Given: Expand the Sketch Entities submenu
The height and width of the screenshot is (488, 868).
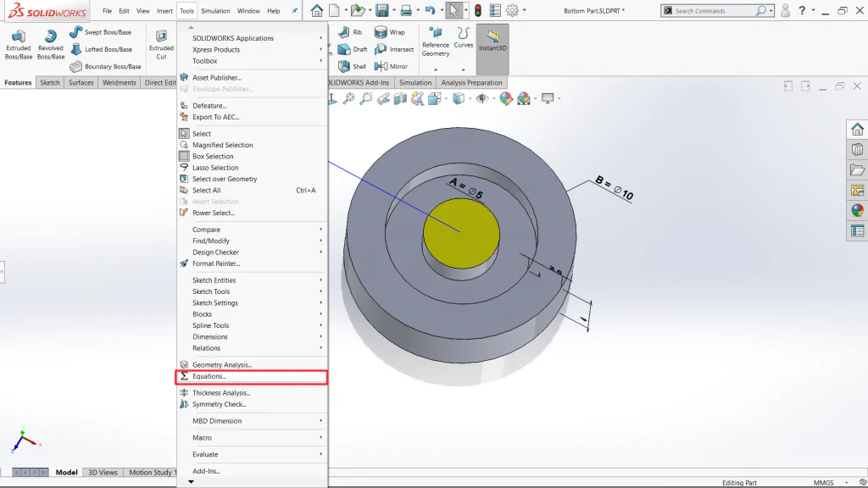Looking at the screenshot, I should (253, 280).
